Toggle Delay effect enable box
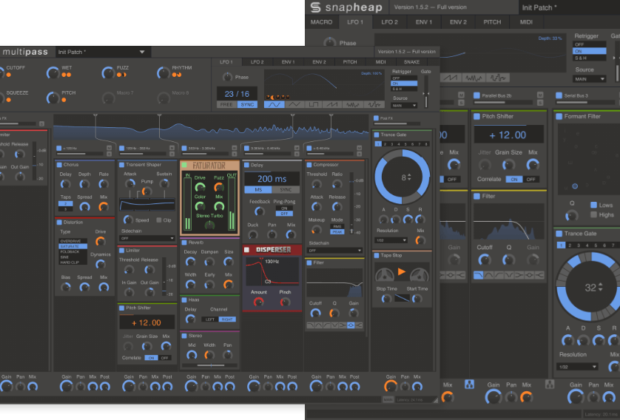The image size is (620, 420). [x=246, y=165]
